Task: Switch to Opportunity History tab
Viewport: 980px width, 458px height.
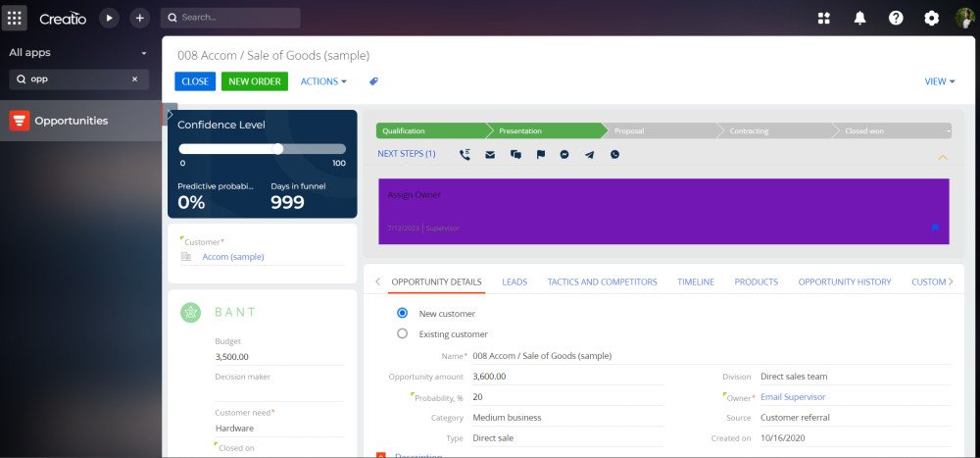Action: [845, 282]
